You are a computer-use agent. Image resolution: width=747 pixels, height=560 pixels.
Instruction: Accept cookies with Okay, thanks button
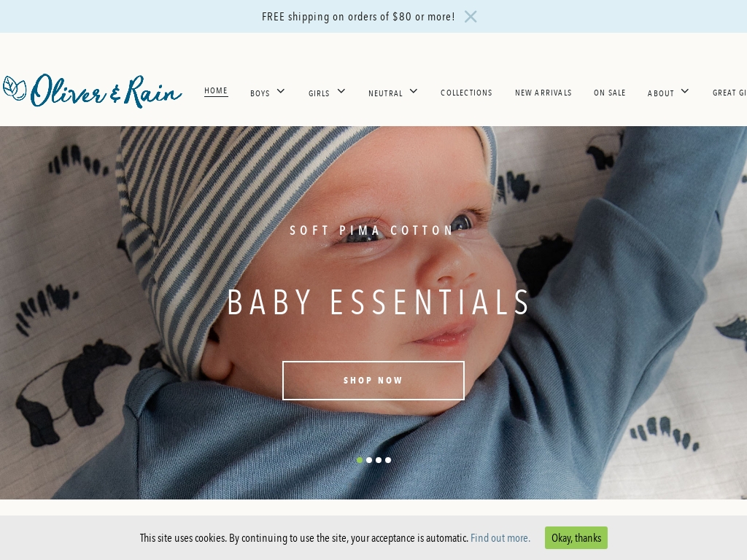point(576,537)
